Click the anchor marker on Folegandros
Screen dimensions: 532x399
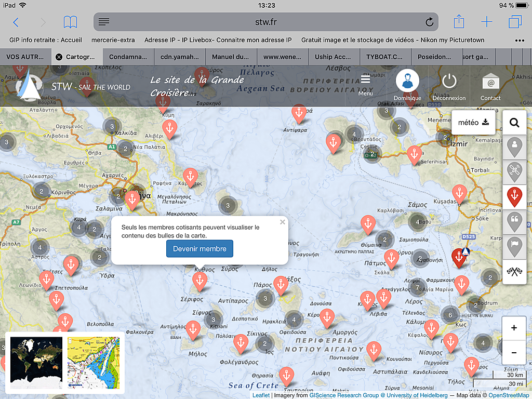[241, 343]
